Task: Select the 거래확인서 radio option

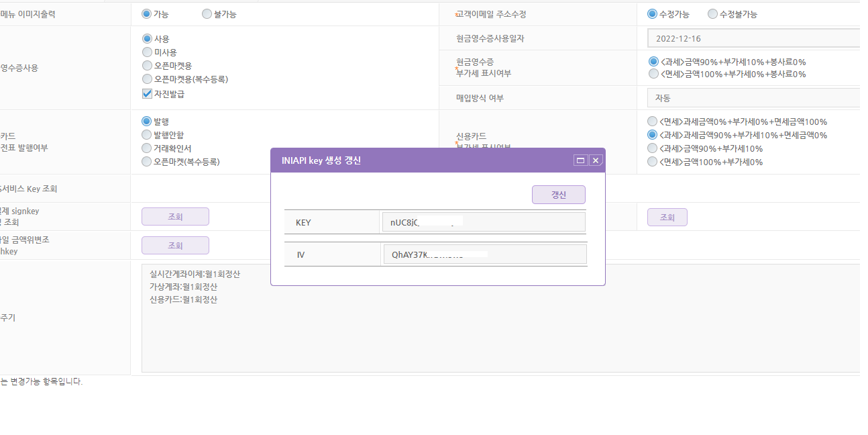Action: (147, 148)
